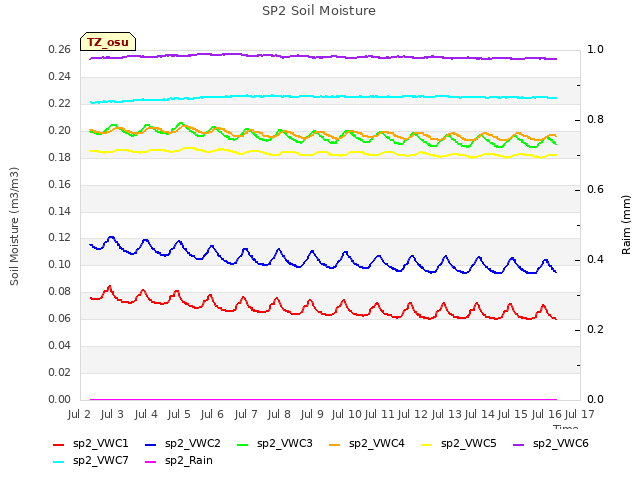640x480 pixels.
Task: Click the orange sp2_VWC4 legend swatch
Action: (335, 445)
